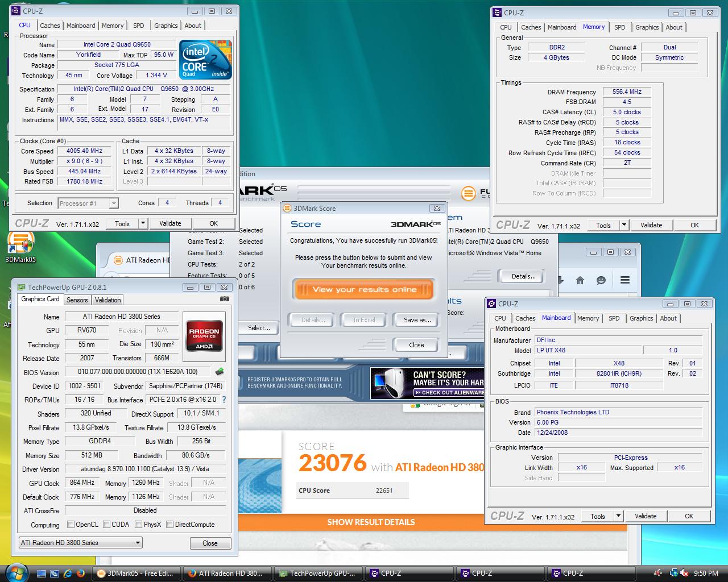Click the BIOS version export icon in GPU-Z
The width and height of the screenshot is (728, 582).
pos(220,372)
